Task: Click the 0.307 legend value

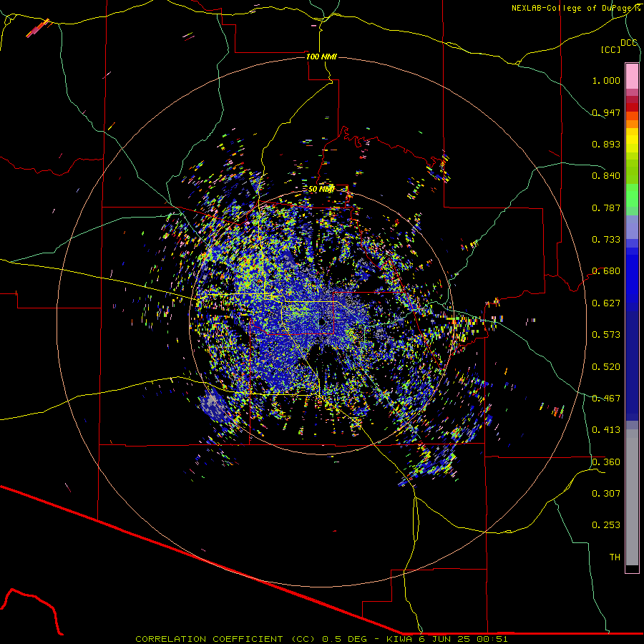Action: click(x=606, y=494)
